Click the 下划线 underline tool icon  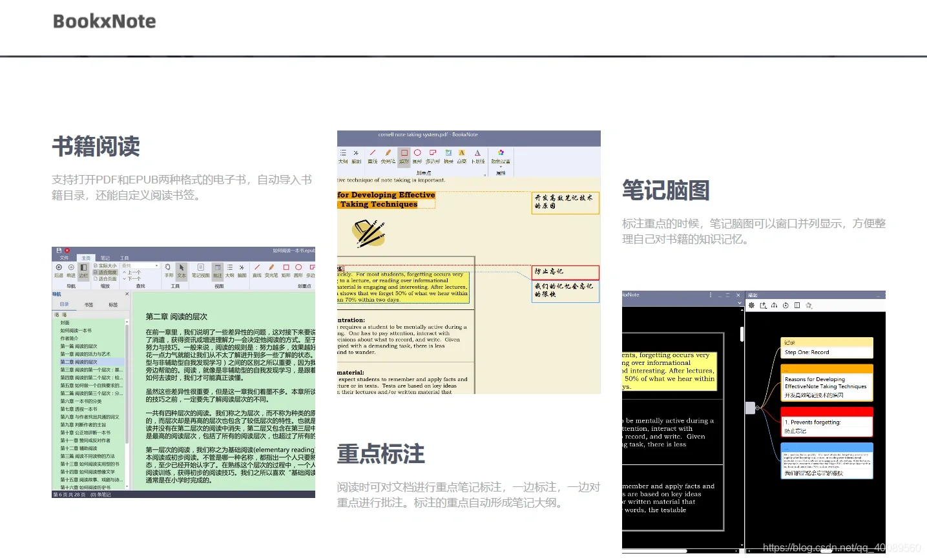pos(477,157)
